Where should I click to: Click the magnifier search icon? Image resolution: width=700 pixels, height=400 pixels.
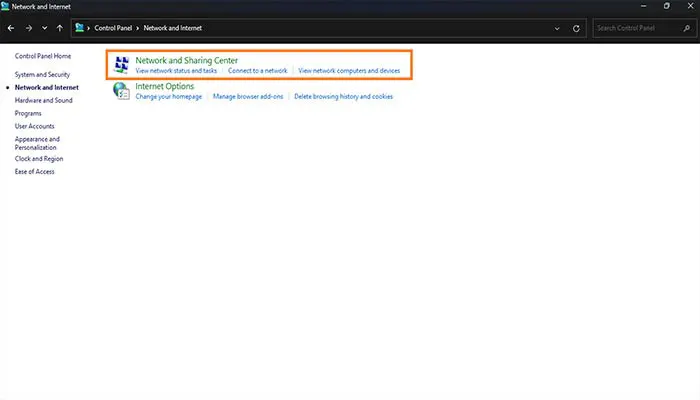687,28
